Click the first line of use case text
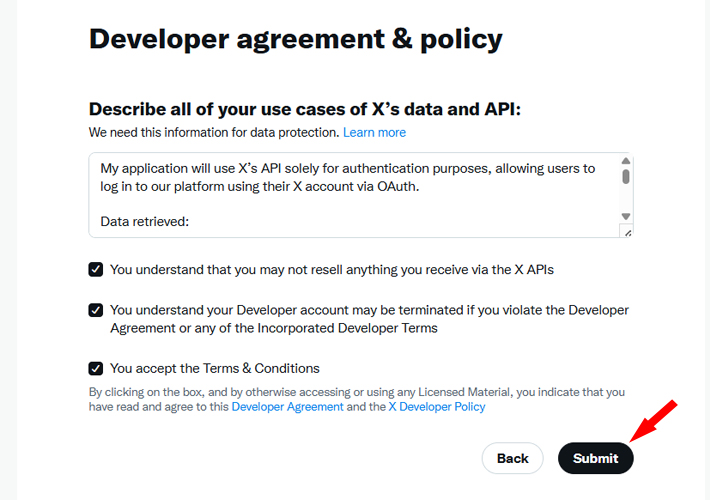 click(x=348, y=168)
